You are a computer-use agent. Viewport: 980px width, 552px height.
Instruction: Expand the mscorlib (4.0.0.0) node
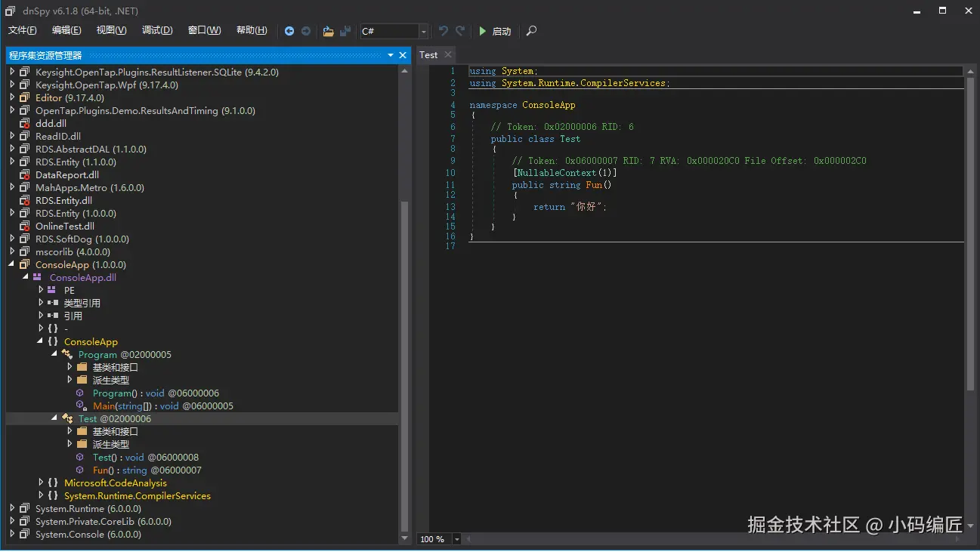(12, 252)
